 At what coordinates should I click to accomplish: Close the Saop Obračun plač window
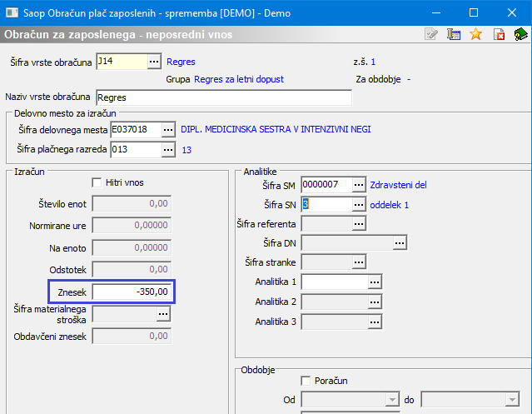(512, 12)
